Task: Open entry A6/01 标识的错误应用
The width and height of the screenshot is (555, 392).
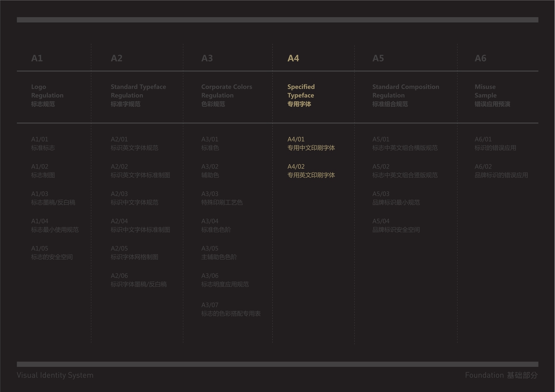Action: tap(496, 144)
